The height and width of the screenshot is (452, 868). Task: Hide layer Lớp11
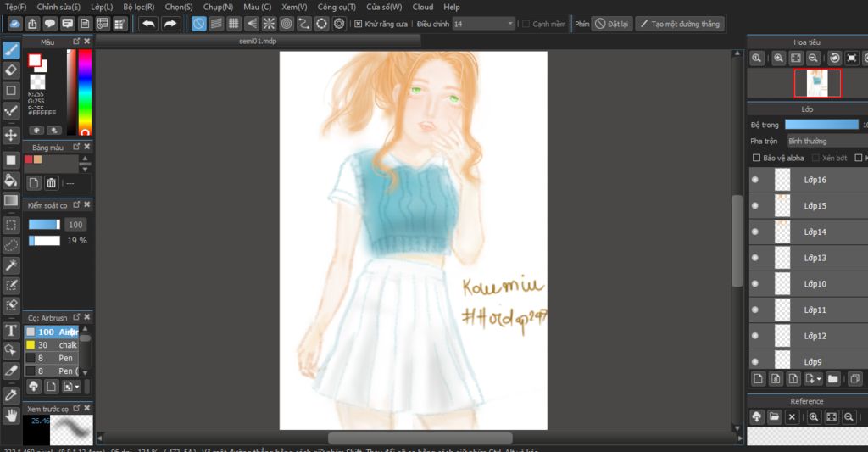(755, 310)
